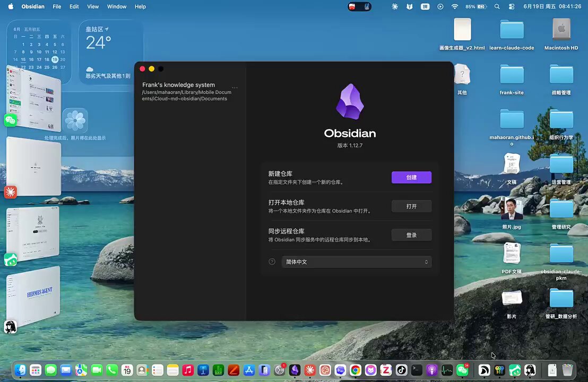The image size is (588, 382).
Task: Open Calendar from the Dock
Action: 127,370
